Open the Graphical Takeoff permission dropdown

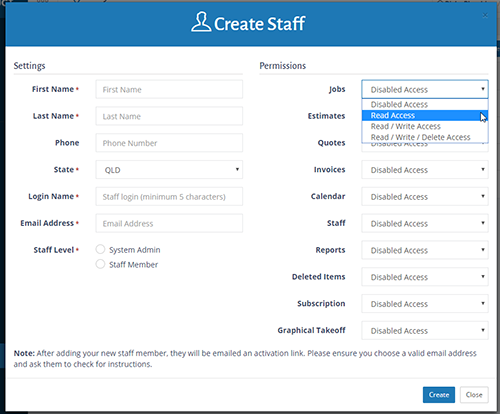(x=425, y=330)
